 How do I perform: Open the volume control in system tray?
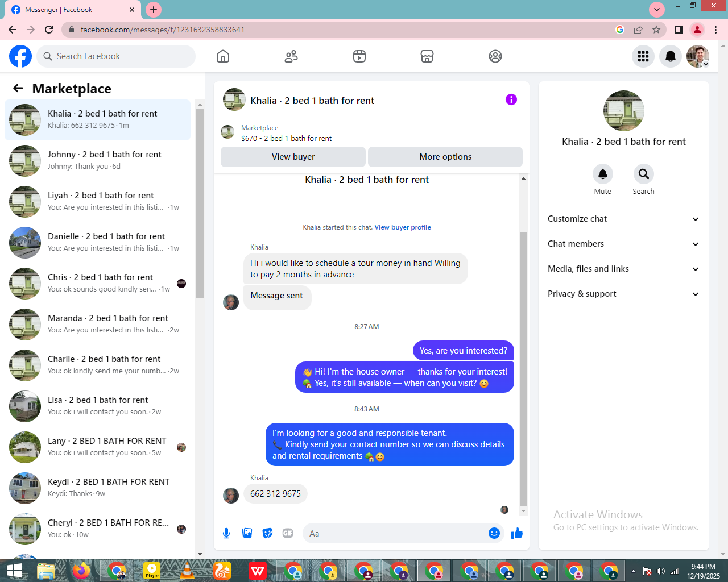pos(660,571)
